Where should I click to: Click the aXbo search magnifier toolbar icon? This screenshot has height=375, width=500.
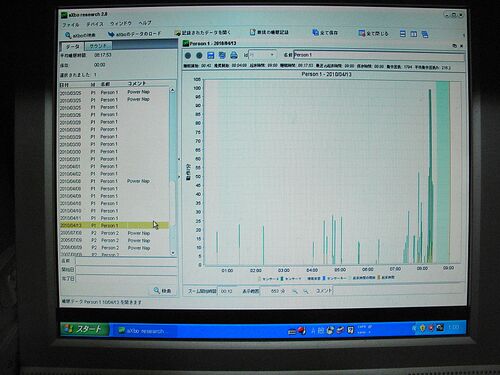point(68,35)
